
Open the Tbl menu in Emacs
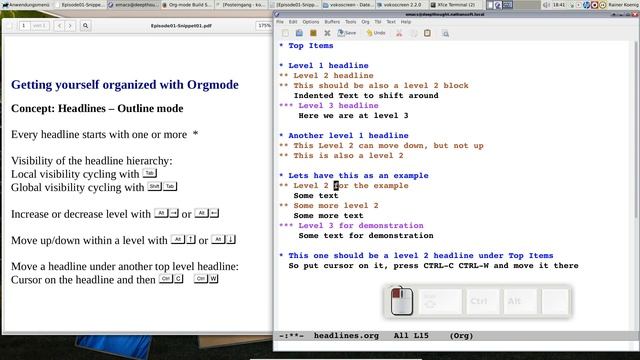click(378, 22)
